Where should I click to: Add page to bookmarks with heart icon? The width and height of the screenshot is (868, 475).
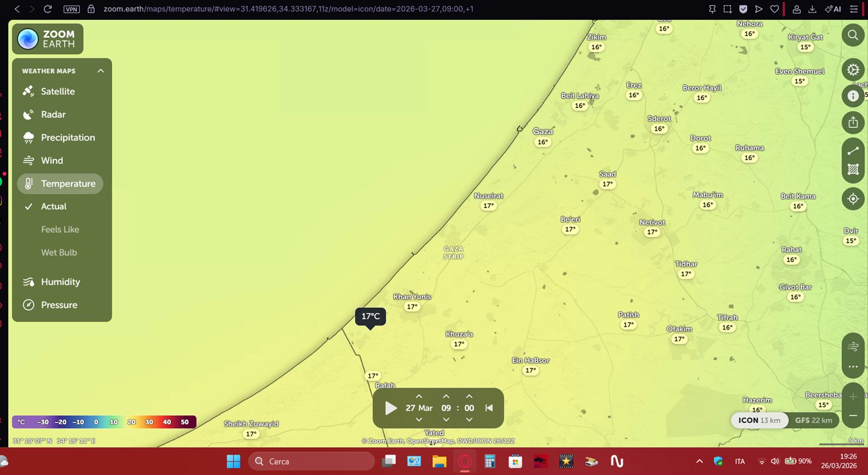point(774,9)
